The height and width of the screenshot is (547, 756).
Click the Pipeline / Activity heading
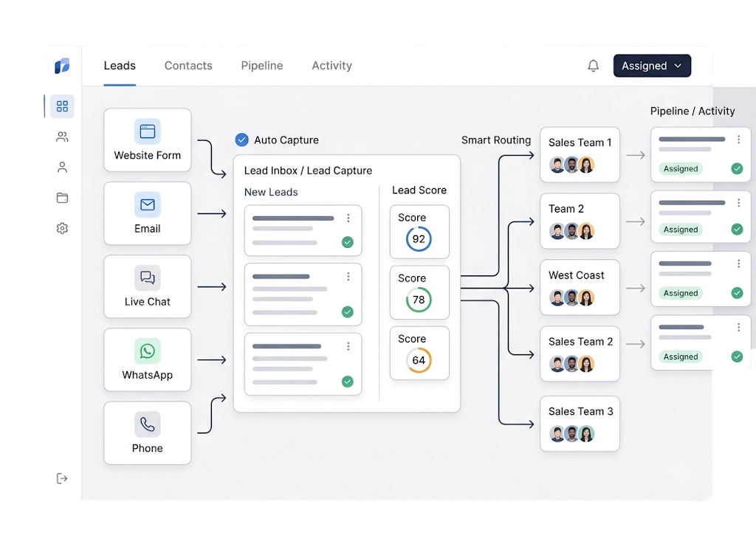693,111
